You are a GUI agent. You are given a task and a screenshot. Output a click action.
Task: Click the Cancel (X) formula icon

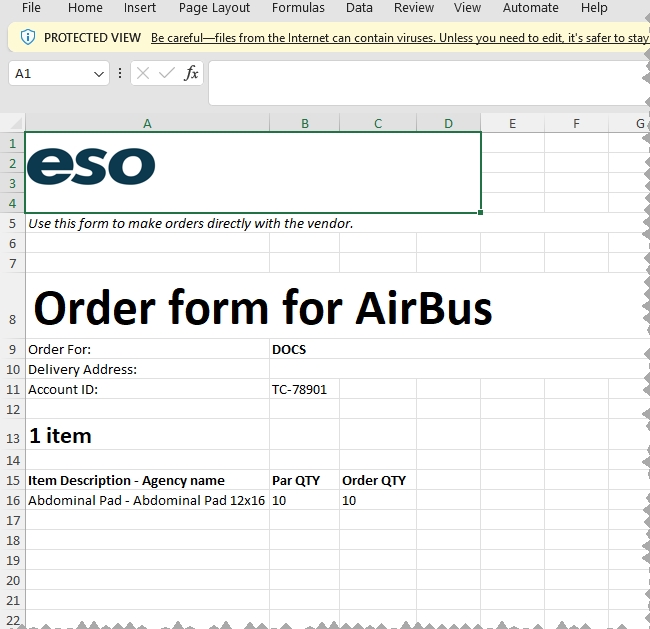[x=143, y=73]
